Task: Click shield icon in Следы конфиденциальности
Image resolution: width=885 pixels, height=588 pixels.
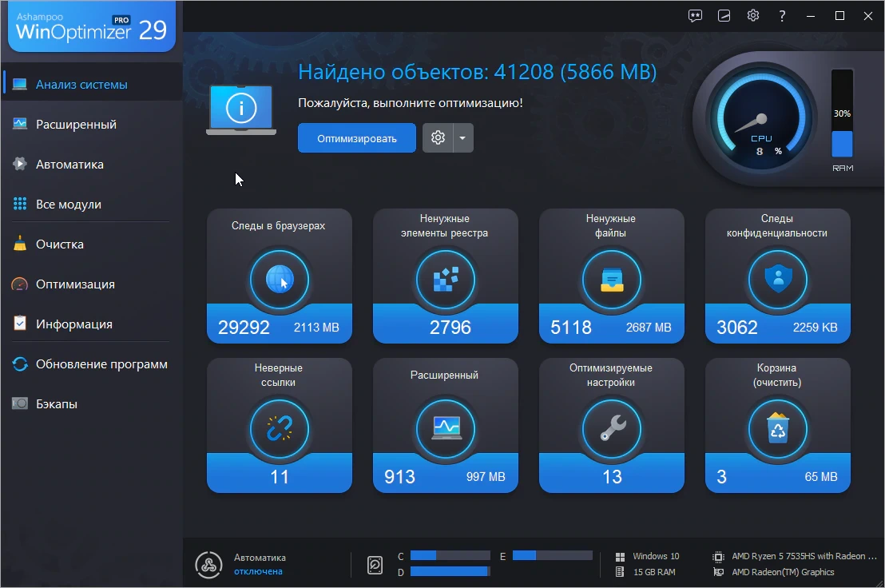Action: tap(778, 280)
